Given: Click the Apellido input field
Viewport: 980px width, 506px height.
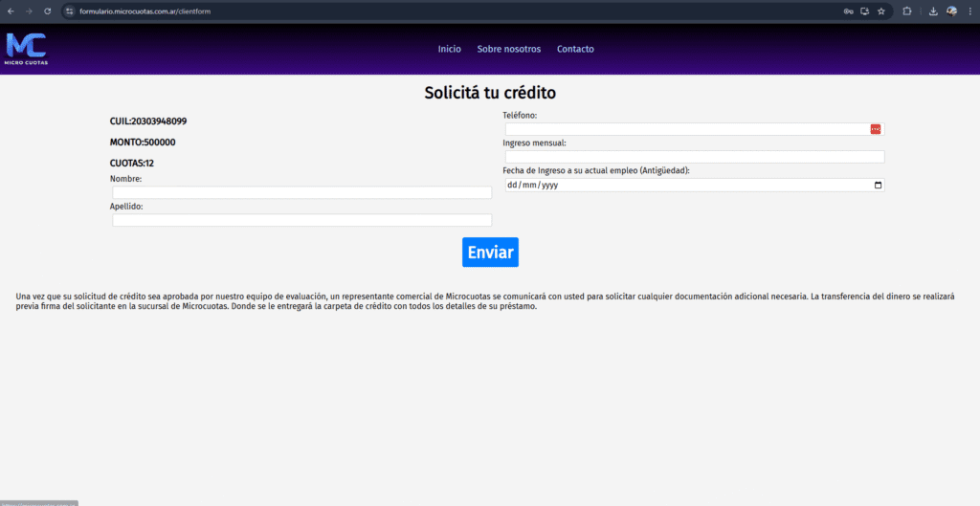Looking at the screenshot, I should pos(301,220).
